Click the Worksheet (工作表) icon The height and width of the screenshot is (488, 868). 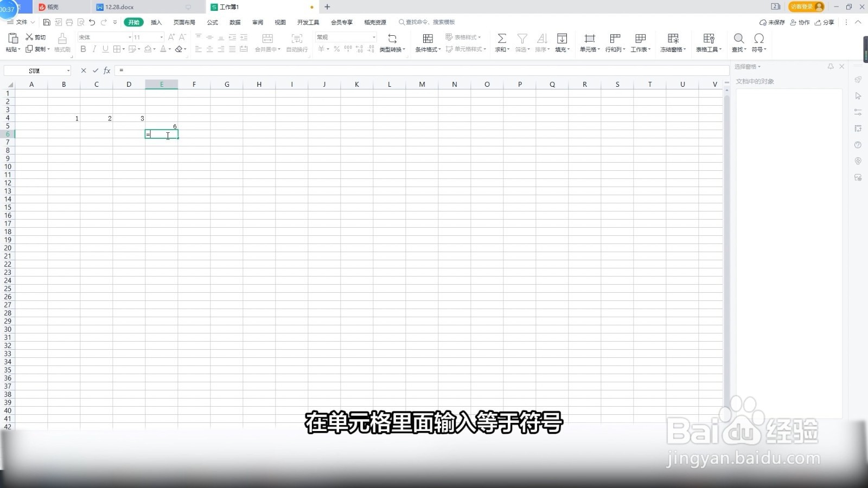coord(640,38)
